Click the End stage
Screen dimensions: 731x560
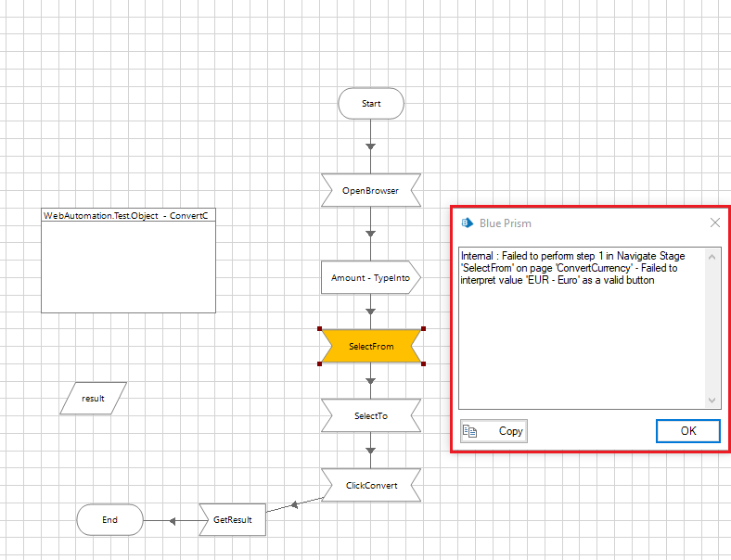point(109,520)
